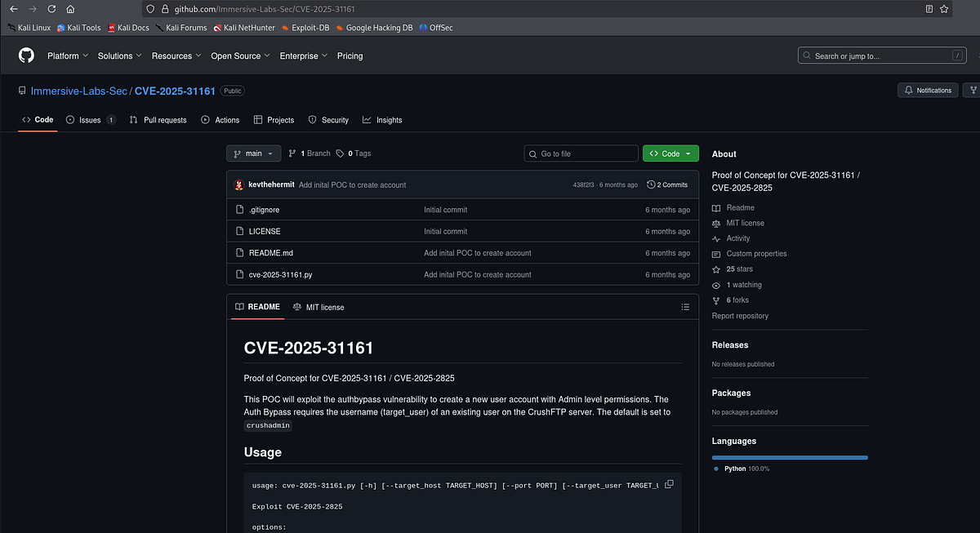The width and height of the screenshot is (980, 533).
Task: Select the README tab
Action: (257, 307)
